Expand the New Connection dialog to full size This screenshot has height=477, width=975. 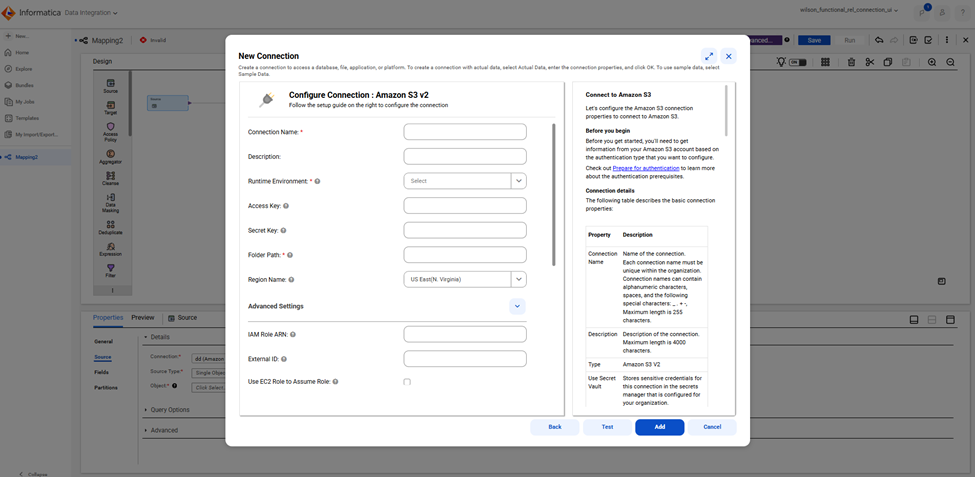[709, 56]
